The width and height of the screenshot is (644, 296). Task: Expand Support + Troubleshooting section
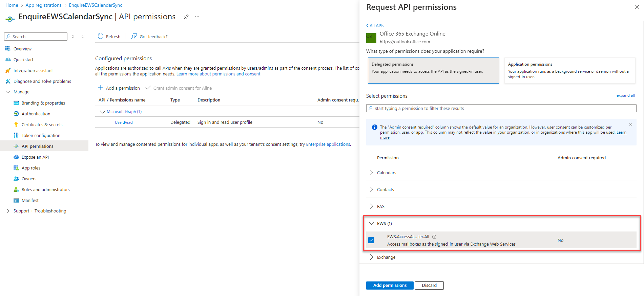coord(8,211)
